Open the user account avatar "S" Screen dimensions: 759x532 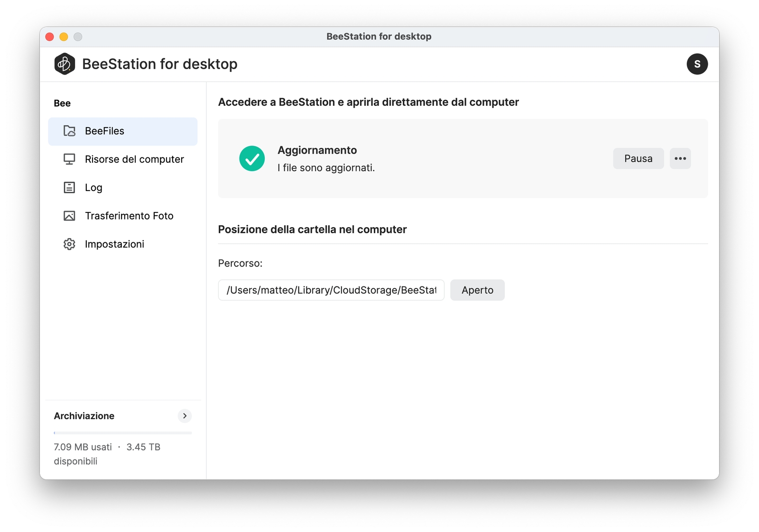697,64
